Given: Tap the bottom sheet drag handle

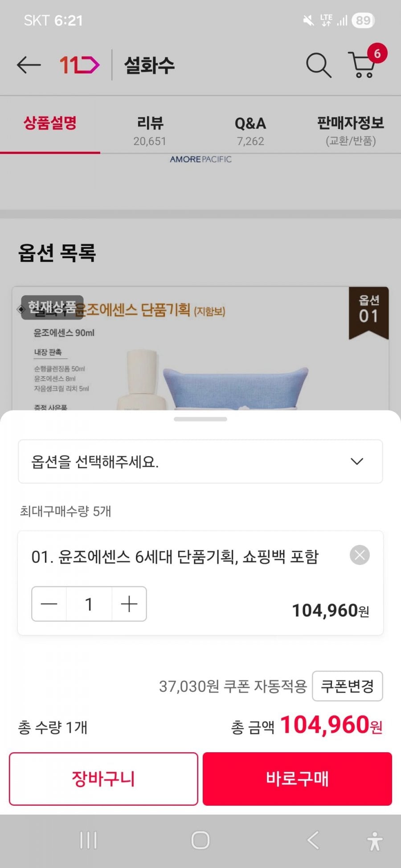Looking at the screenshot, I should tap(200, 419).
